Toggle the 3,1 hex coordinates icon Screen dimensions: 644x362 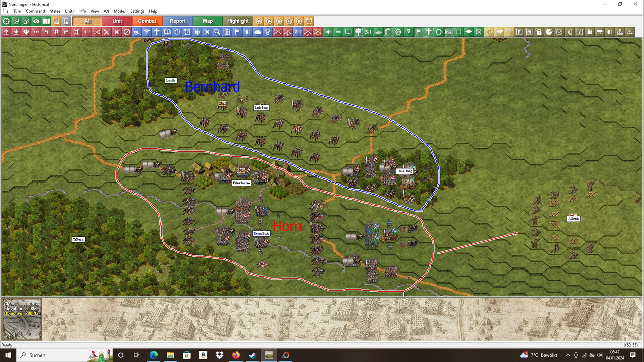tap(368, 32)
